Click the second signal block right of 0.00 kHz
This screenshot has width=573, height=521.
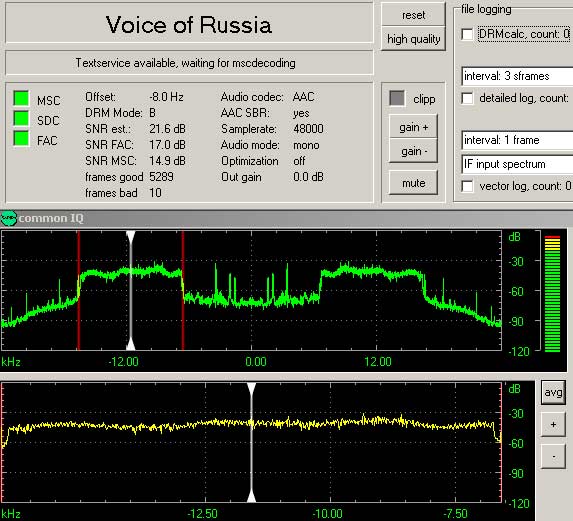(x=372, y=272)
